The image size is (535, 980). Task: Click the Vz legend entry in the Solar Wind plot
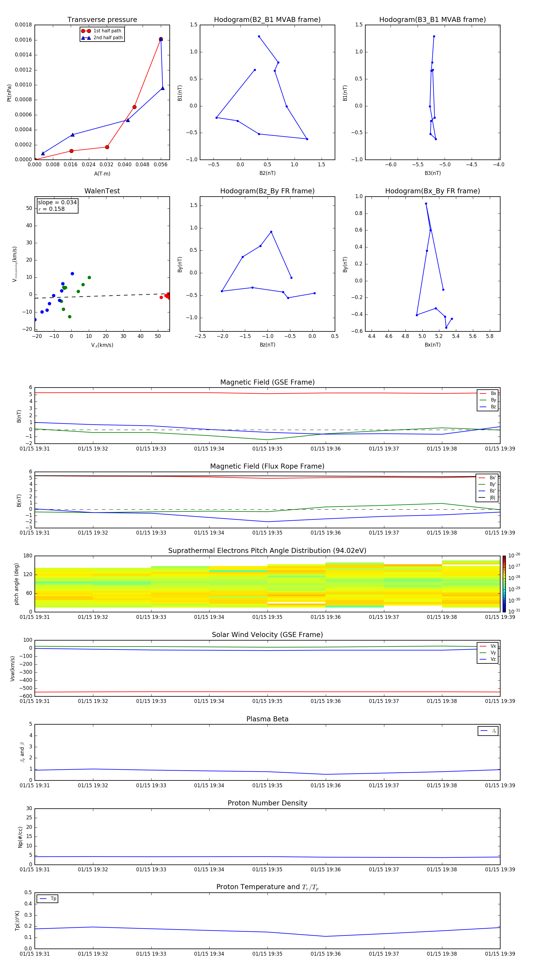pos(488,659)
